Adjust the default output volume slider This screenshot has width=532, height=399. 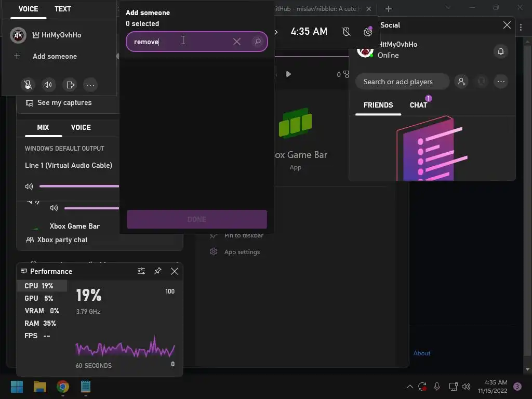pos(79,186)
